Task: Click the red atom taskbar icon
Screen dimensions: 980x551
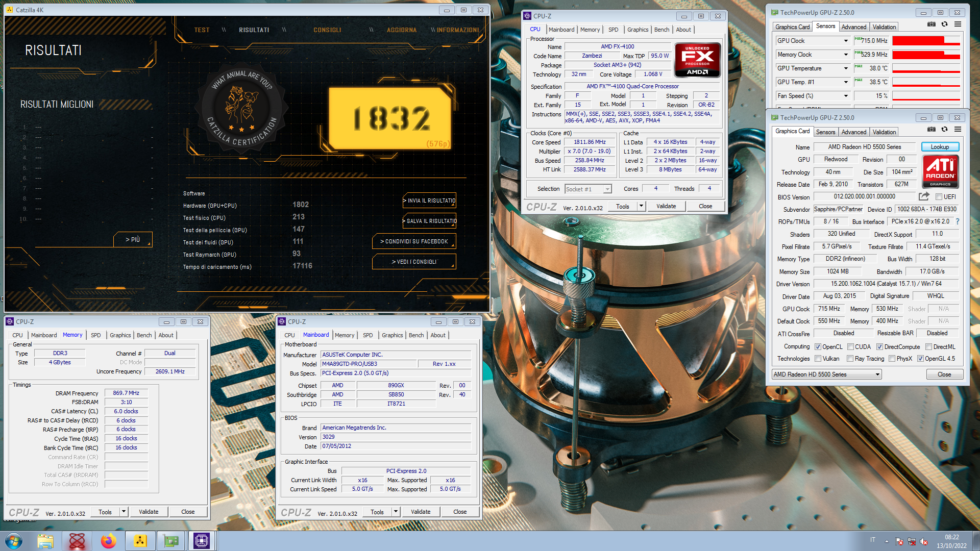Action: [x=77, y=541]
